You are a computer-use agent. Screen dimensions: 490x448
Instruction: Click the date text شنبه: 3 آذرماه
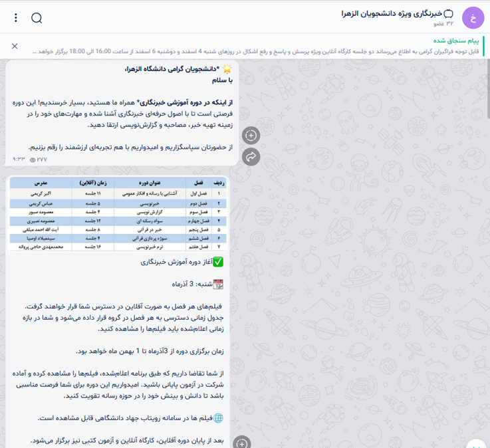tap(192, 284)
